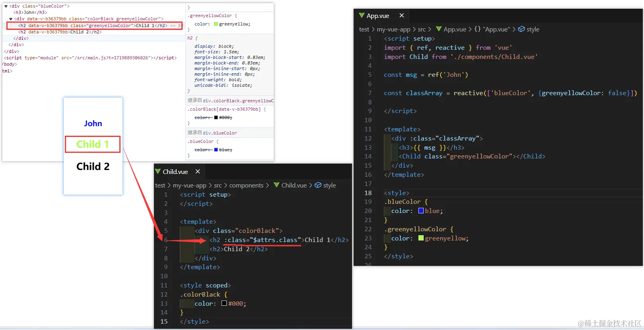Close the Child.vue editor tab
This screenshot has width=644, height=330.
point(198,172)
